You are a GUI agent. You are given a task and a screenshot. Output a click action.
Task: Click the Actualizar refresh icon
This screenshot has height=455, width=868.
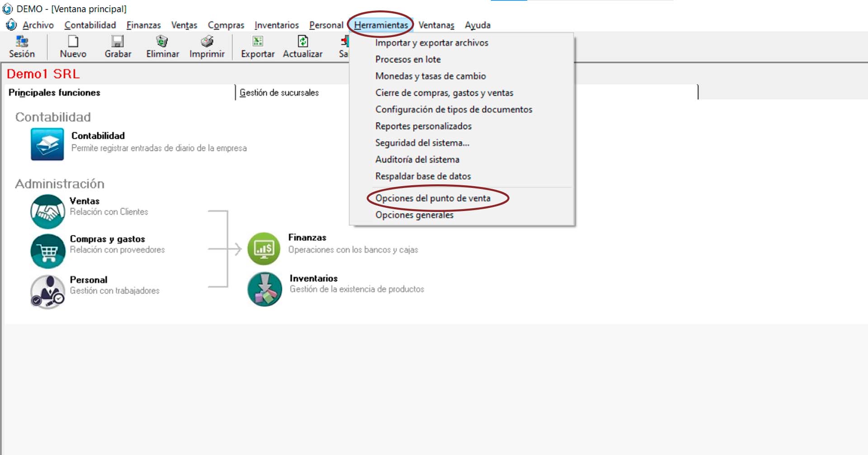[x=302, y=42]
